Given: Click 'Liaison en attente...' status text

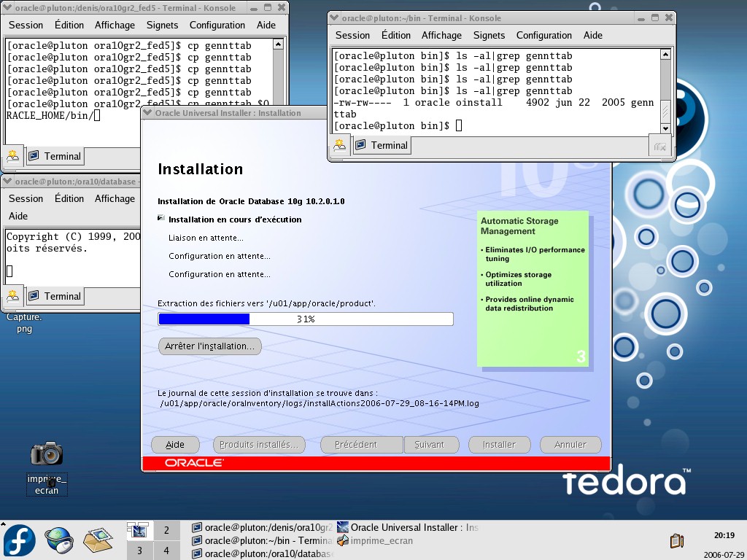Looking at the screenshot, I should [x=206, y=238].
